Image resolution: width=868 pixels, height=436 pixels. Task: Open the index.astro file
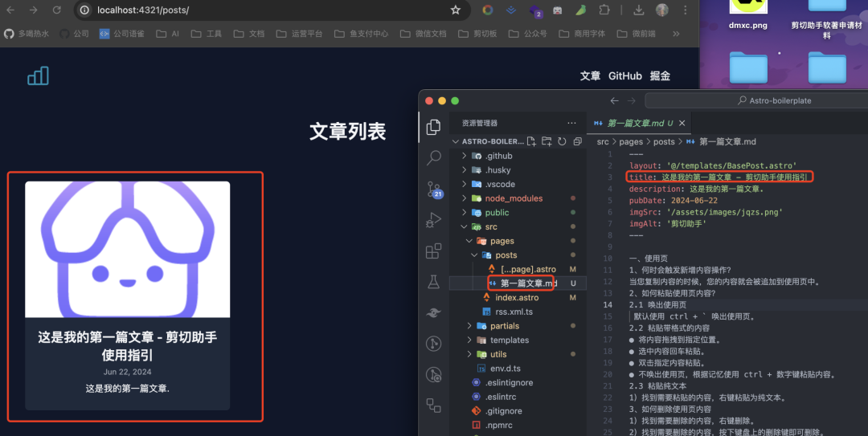[x=516, y=298]
